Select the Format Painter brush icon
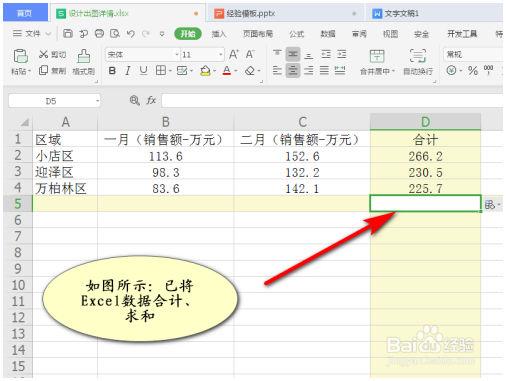The image size is (506, 381). (x=83, y=56)
